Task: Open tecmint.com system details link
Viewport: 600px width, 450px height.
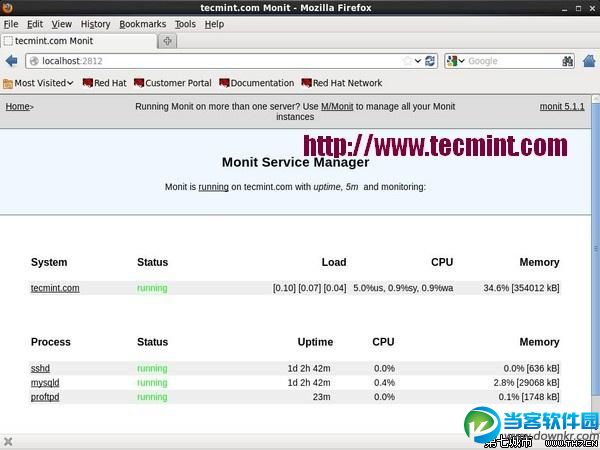Action: point(55,288)
